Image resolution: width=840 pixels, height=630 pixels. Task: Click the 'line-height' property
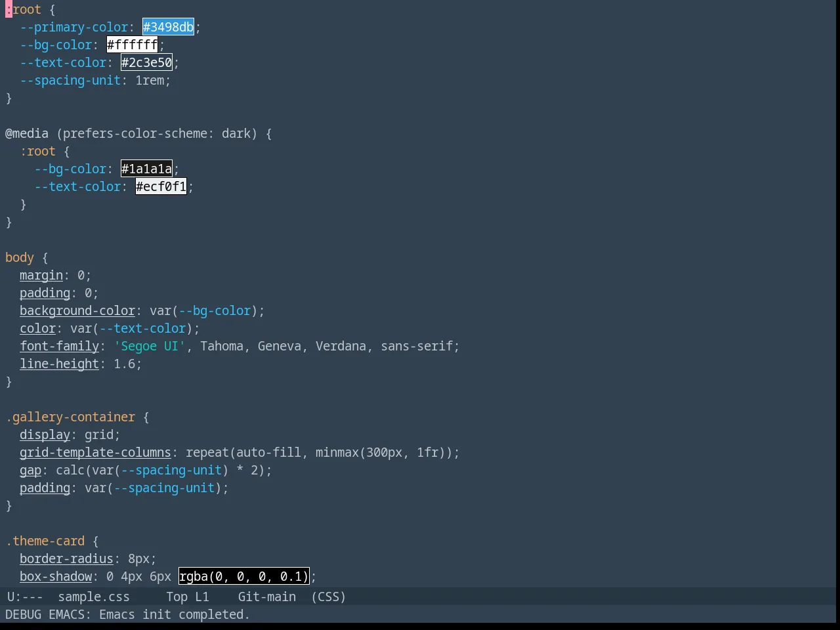(59, 364)
